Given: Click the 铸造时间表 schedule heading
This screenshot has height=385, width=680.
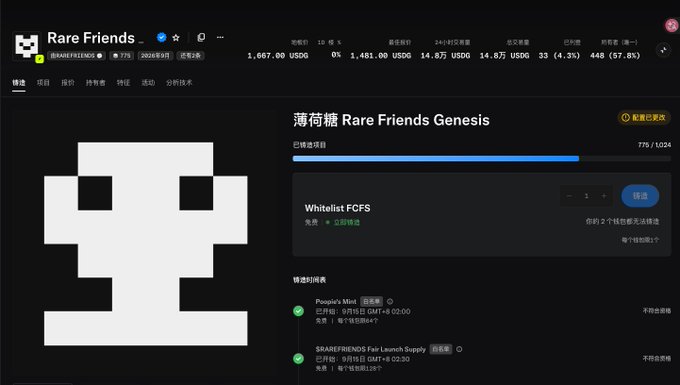Looking at the screenshot, I should tap(309, 280).
